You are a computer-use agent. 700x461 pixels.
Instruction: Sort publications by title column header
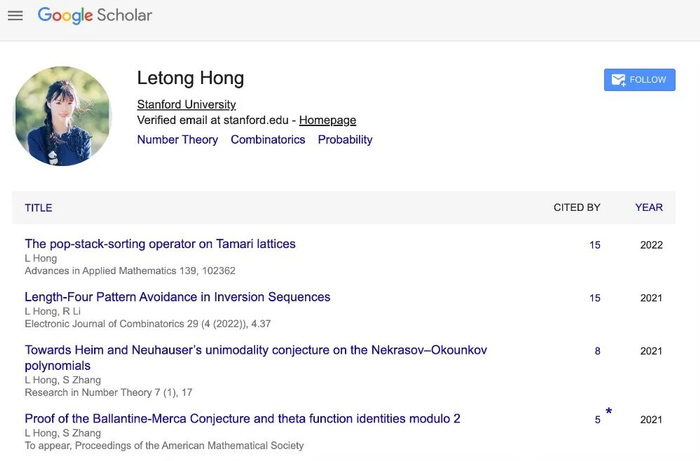[39, 208]
